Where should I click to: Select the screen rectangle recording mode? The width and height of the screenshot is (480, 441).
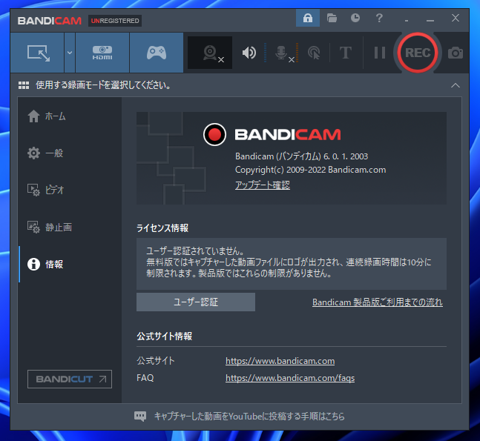pyautogui.click(x=37, y=53)
